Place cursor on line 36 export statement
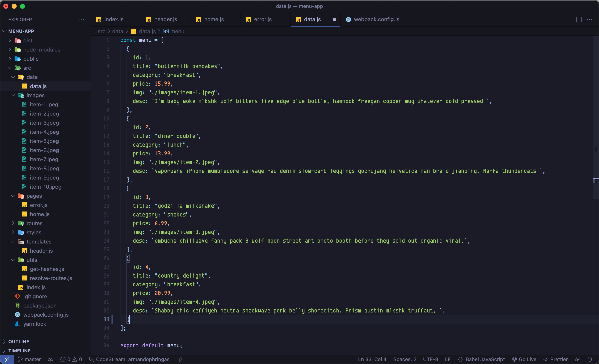The height and width of the screenshot is (364, 599). [x=151, y=345]
